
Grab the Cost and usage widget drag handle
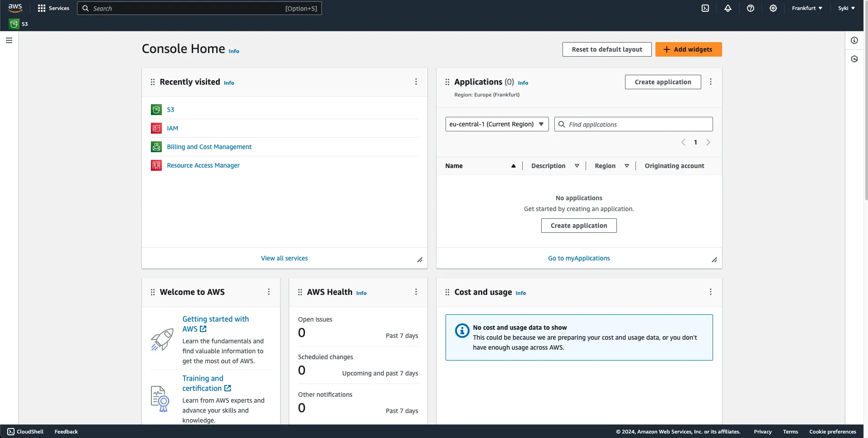click(x=447, y=292)
